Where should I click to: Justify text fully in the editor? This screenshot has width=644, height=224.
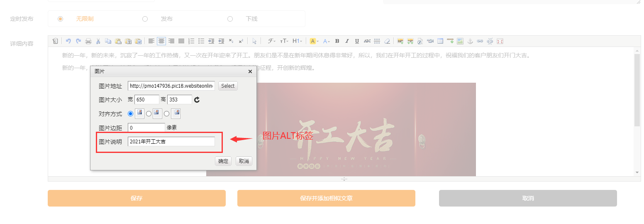point(181,41)
